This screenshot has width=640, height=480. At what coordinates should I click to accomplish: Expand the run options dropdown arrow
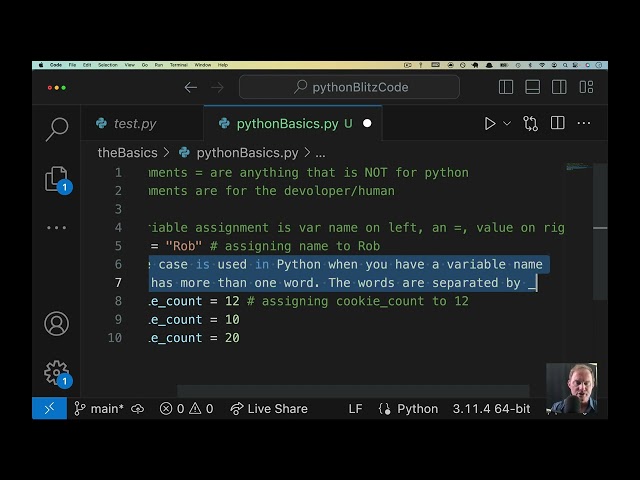(507, 123)
